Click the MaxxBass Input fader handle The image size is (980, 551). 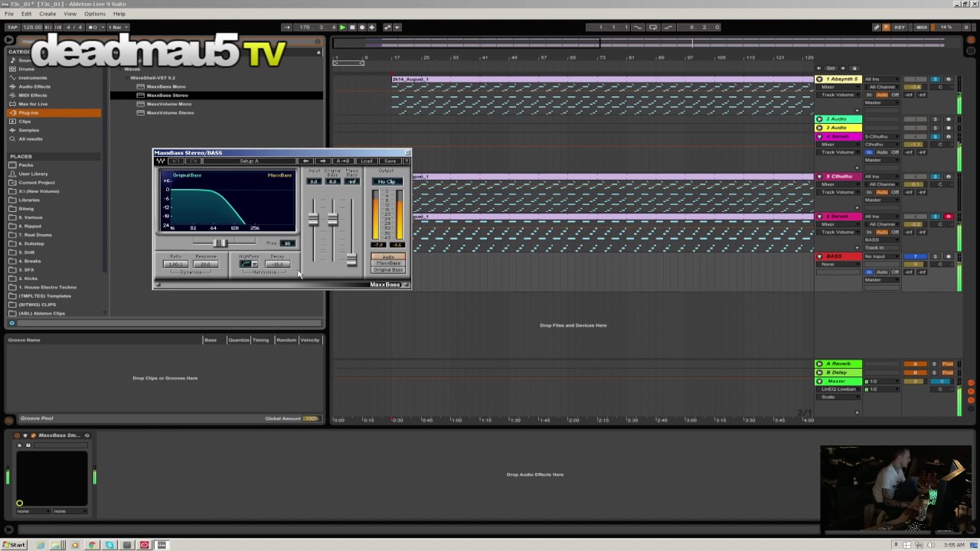pyautogui.click(x=313, y=220)
